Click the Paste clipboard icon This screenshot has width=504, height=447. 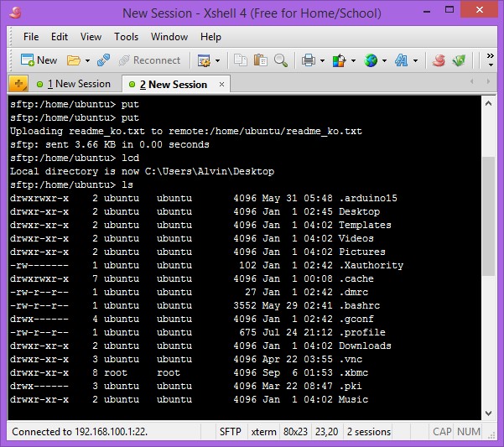point(260,60)
